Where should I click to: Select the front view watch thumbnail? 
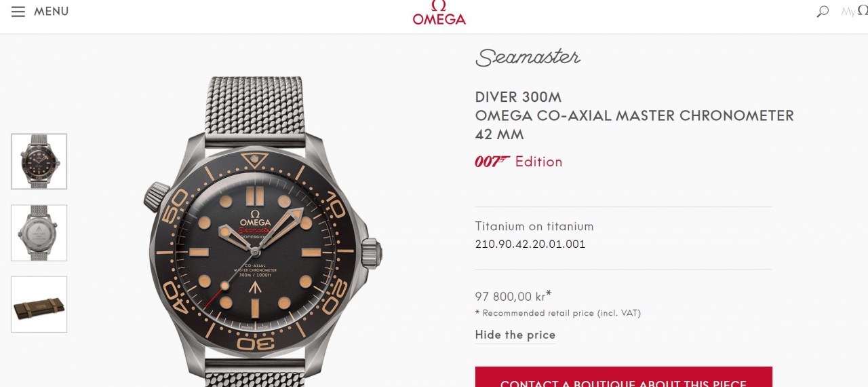click(39, 162)
